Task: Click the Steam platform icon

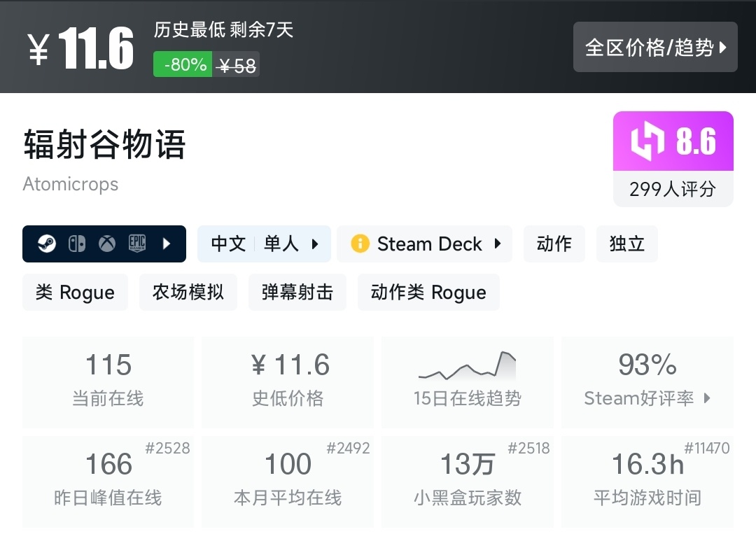Action: [x=46, y=244]
